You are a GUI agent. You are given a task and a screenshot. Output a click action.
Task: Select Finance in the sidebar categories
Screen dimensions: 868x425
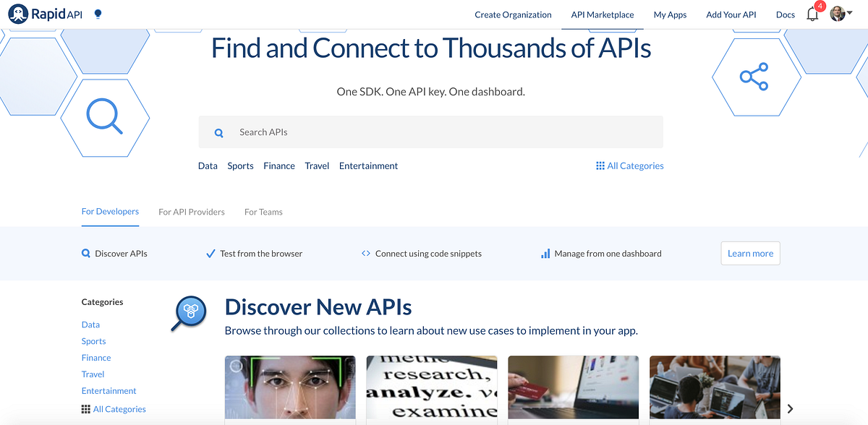96,357
